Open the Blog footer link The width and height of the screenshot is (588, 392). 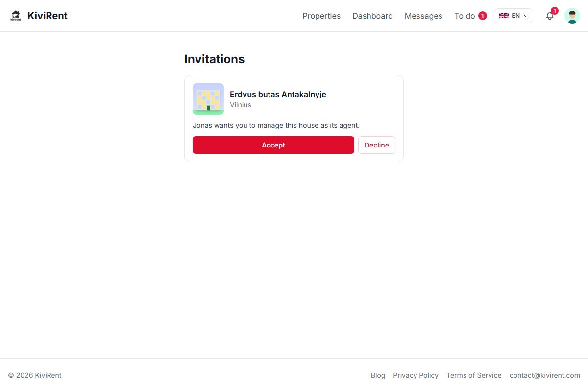[x=378, y=375]
